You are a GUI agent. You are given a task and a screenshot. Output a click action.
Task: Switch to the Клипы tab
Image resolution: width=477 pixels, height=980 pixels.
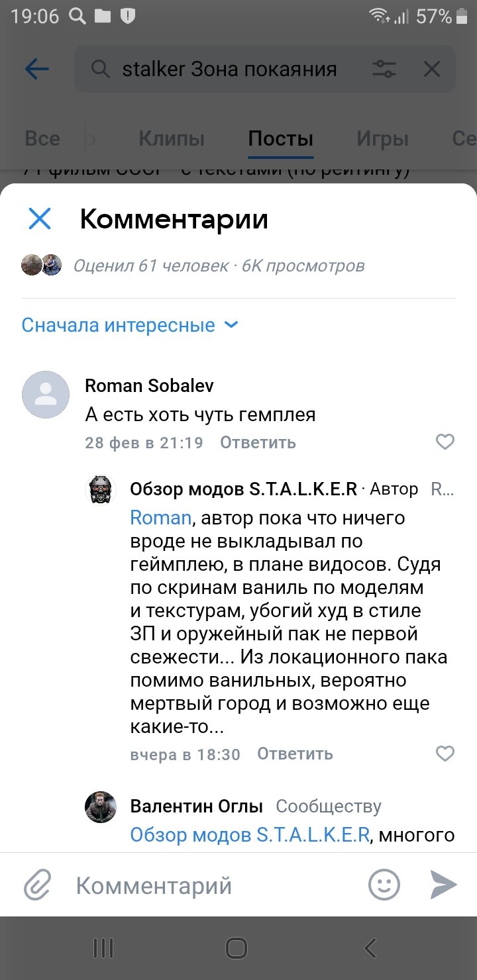172,139
